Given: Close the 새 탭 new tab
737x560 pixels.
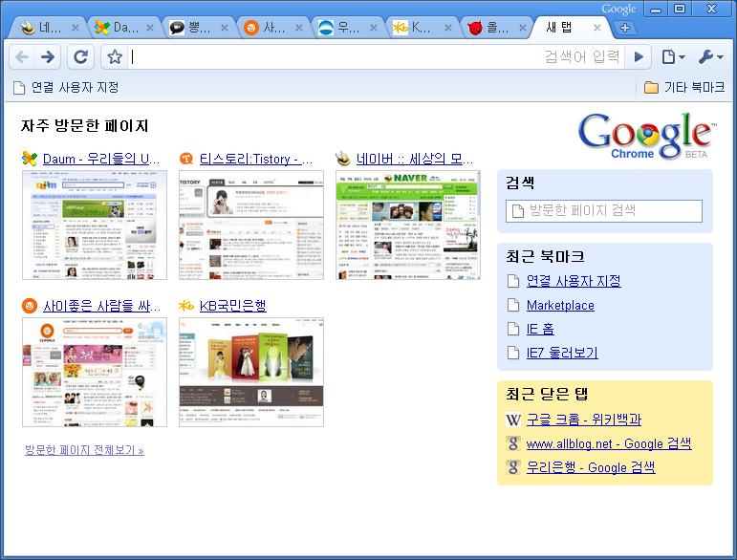Looking at the screenshot, I should (x=597, y=28).
